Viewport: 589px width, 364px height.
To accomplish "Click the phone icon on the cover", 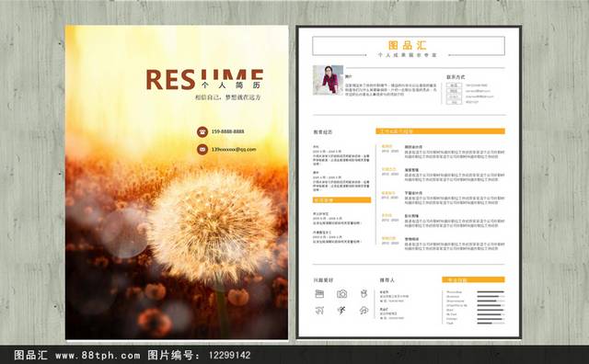I will [202, 131].
